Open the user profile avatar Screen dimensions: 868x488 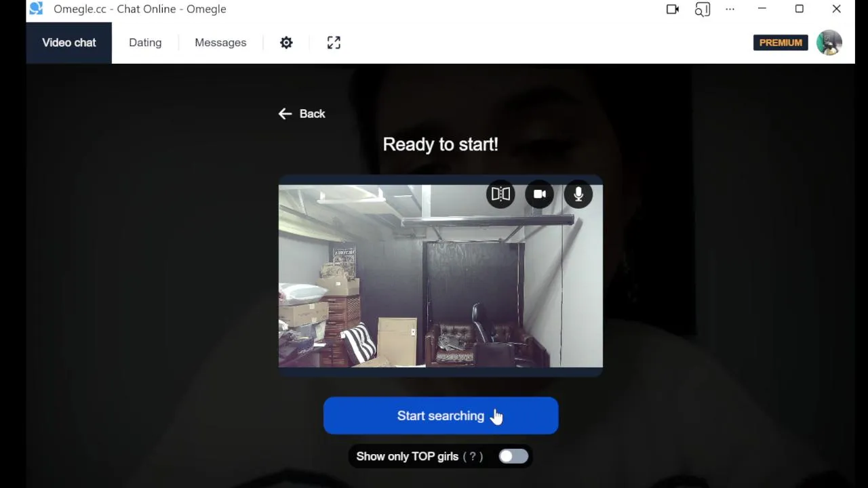(829, 43)
